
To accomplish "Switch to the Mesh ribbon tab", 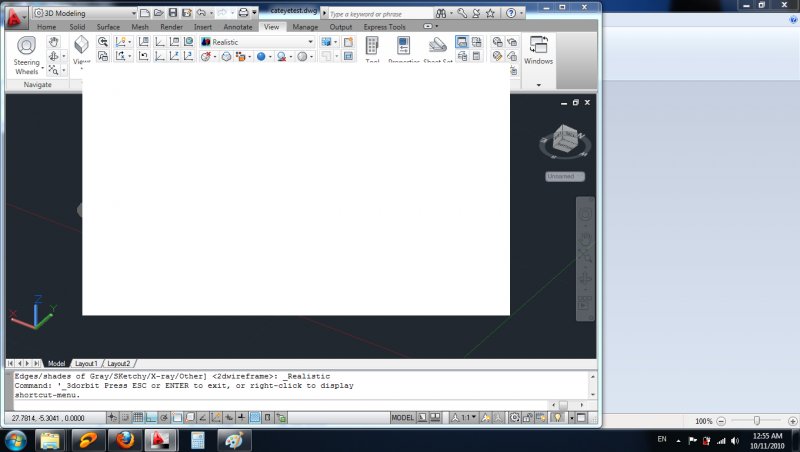I will 140,27.
